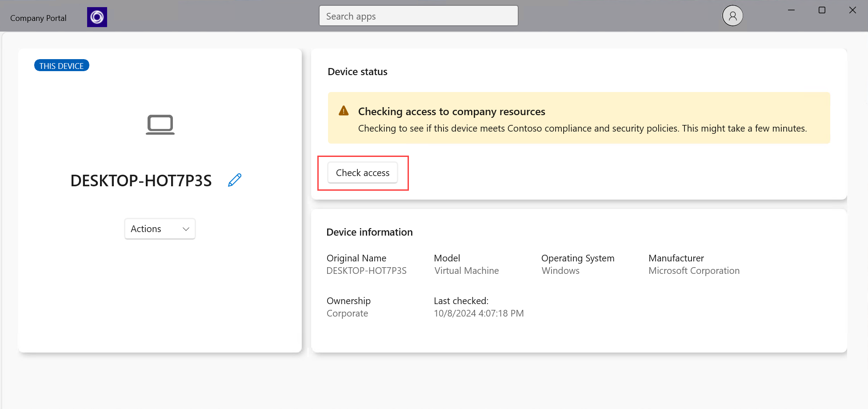Click the Device information section header
868x409 pixels.
[369, 232]
